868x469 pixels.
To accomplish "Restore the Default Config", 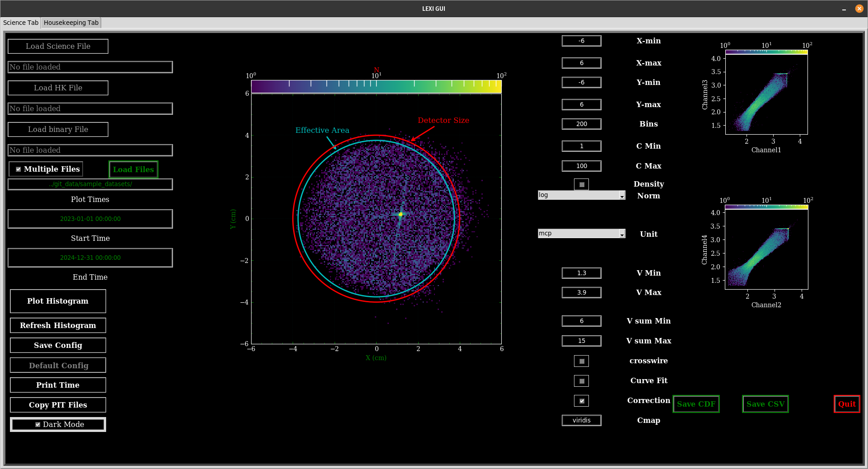I will 58,365.
